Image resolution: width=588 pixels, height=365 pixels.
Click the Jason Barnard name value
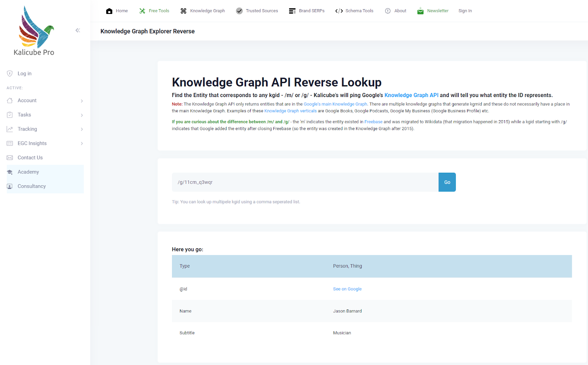[347, 311]
